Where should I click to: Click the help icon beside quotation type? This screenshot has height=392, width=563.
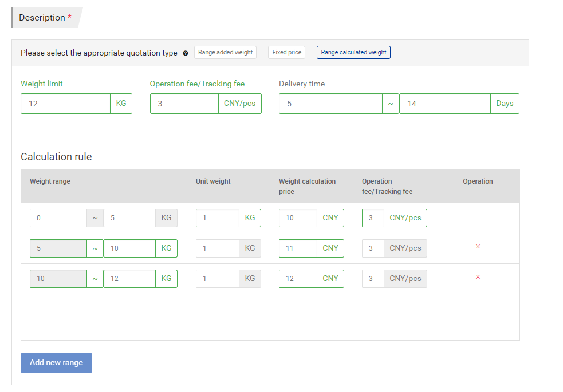click(186, 53)
